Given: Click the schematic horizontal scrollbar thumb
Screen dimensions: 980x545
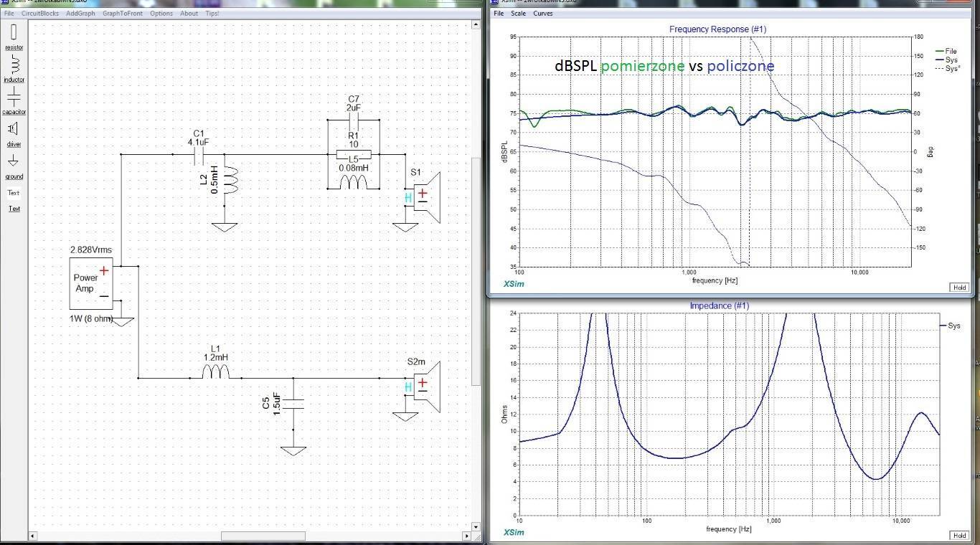Looking at the screenshot, I should 263,536.
